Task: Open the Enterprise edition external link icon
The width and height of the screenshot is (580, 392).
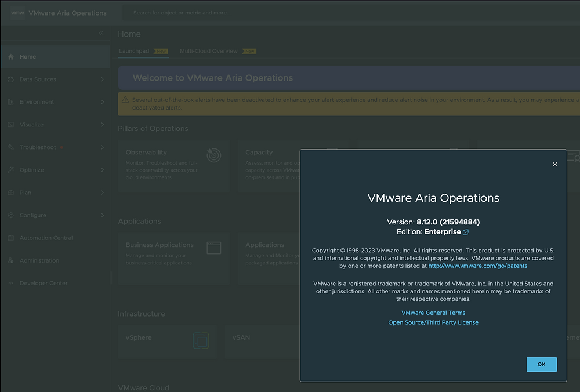Action: coord(465,232)
